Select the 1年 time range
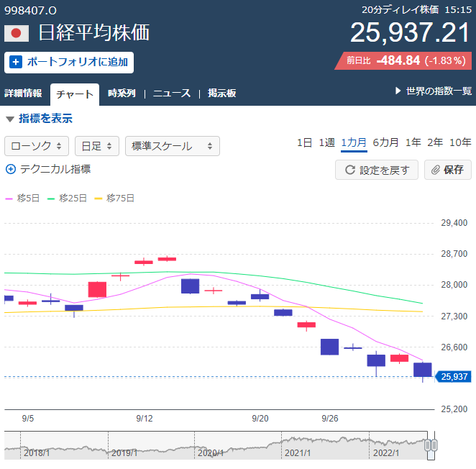The height and width of the screenshot is (469, 476). pos(413,142)
